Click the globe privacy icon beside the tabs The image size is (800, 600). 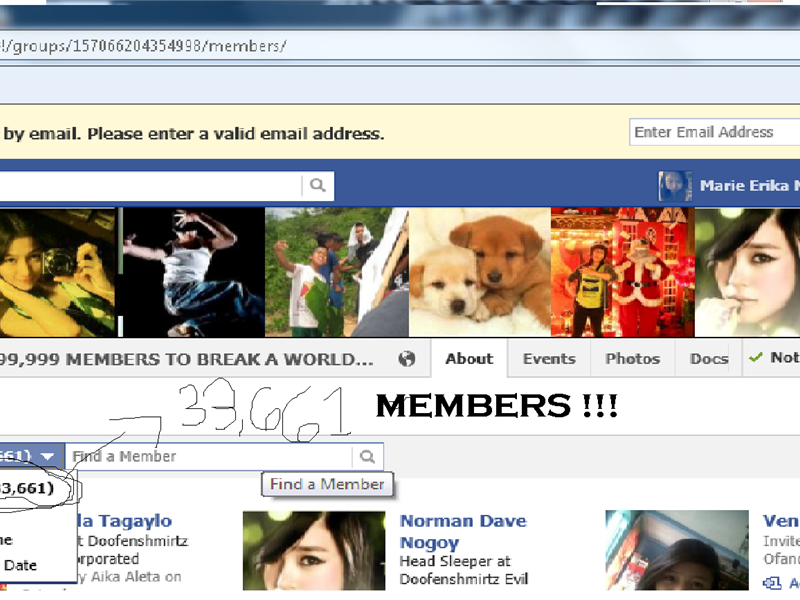pos(407,358)
